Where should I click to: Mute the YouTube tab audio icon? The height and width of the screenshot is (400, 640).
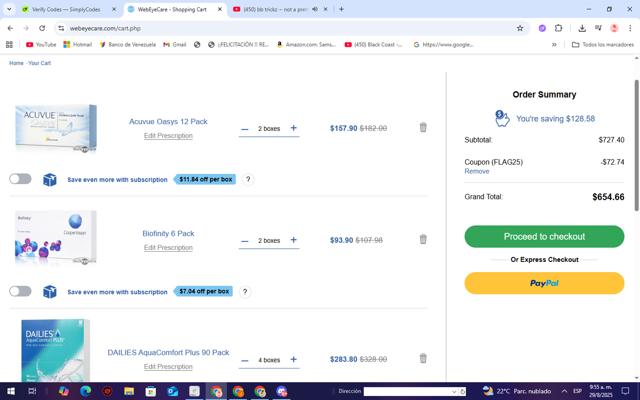[x=315, y=9]
